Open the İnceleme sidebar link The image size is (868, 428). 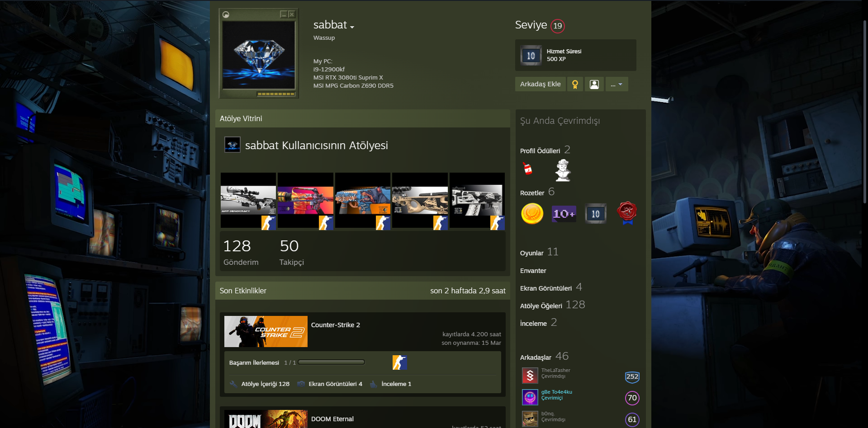coord(533,324)
